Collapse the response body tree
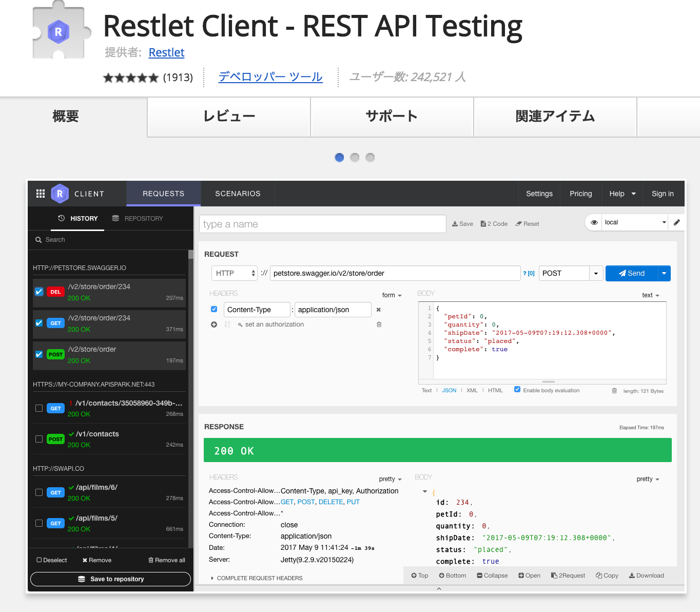 (x=492, y=576)
